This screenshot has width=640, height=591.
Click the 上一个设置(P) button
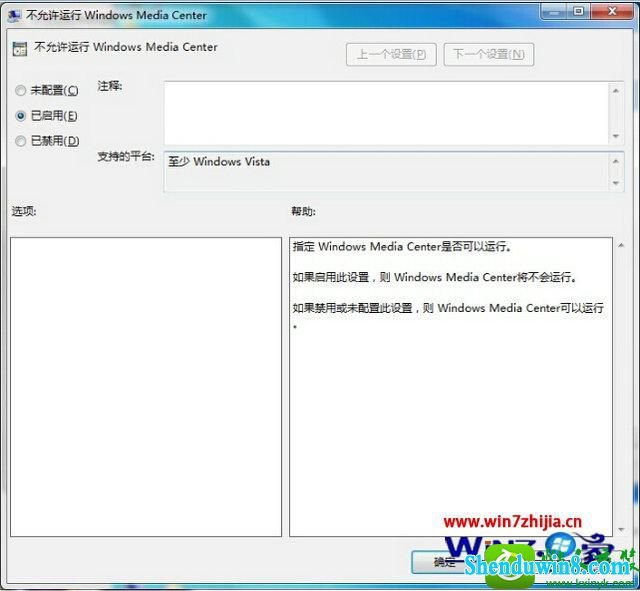click(x=391, y=54)
